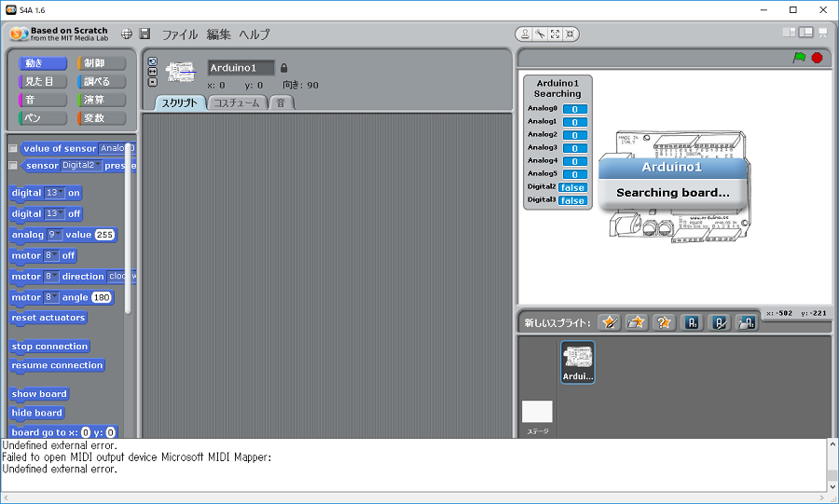Switch to the スクリプト tab
Image resolution: width=839 pixels, height=504 pixels.
click(x=180, y=103)
